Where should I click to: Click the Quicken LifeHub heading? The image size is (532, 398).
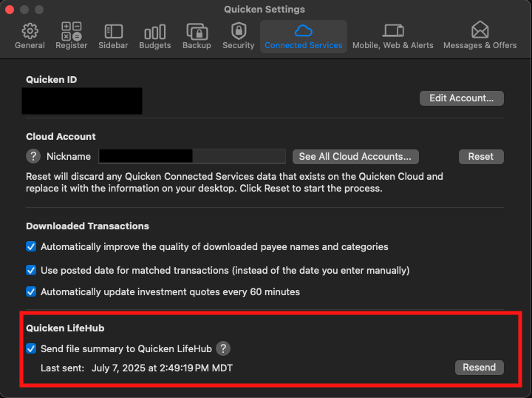pos(65,328)
